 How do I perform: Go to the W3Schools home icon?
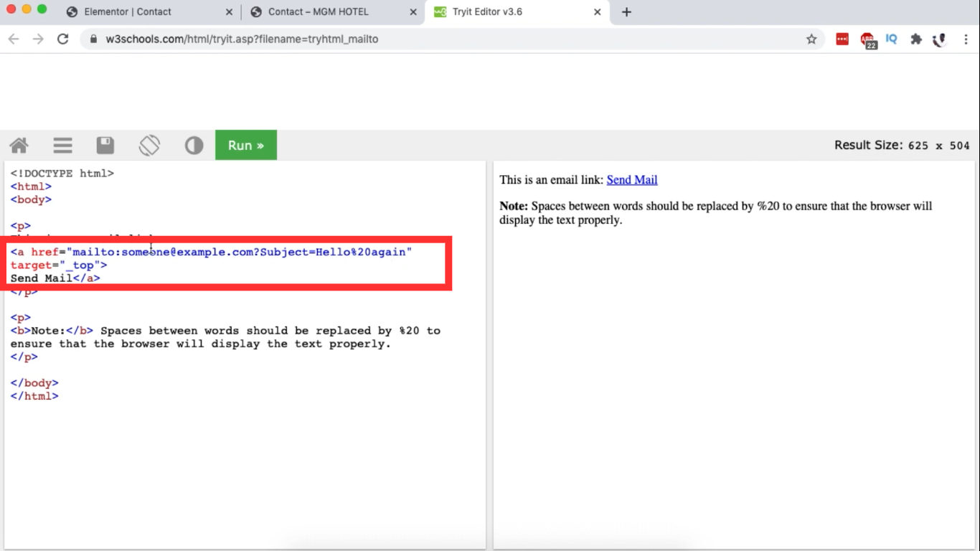point(19,146)
